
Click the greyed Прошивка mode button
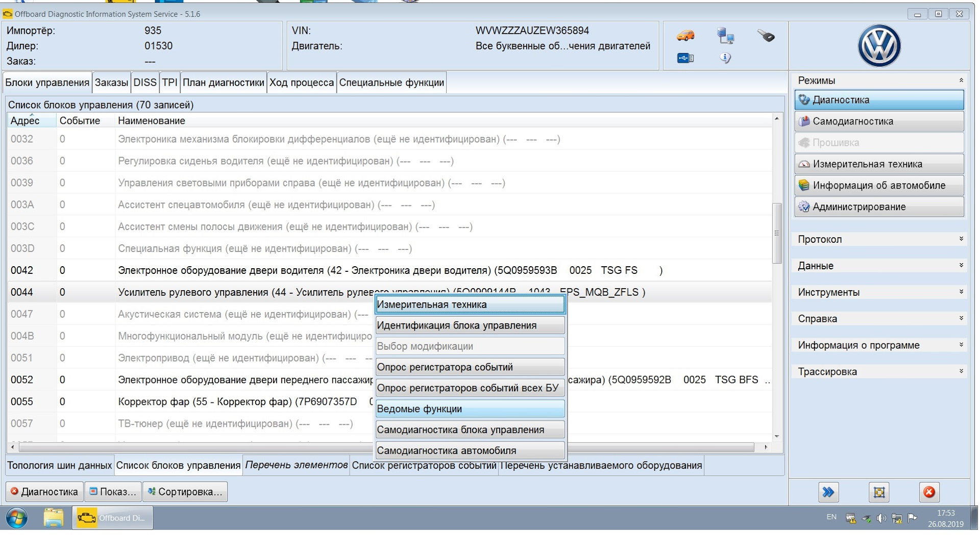879,143
